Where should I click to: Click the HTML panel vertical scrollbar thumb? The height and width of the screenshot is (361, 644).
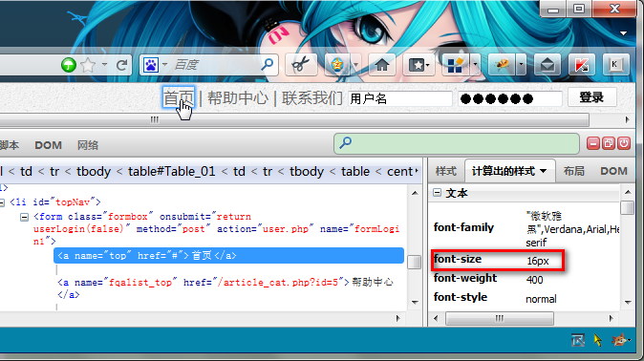[x=414, y=262]
